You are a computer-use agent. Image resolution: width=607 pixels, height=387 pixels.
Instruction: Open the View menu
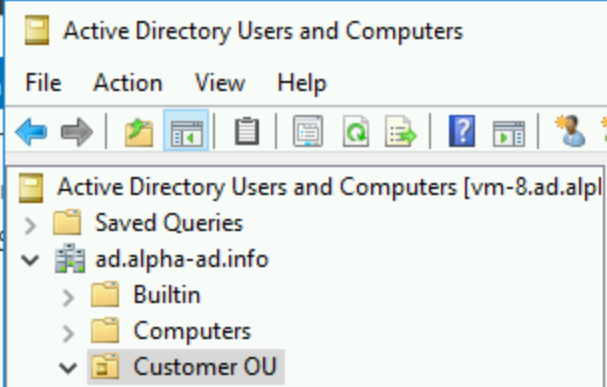tap(220, 82)
